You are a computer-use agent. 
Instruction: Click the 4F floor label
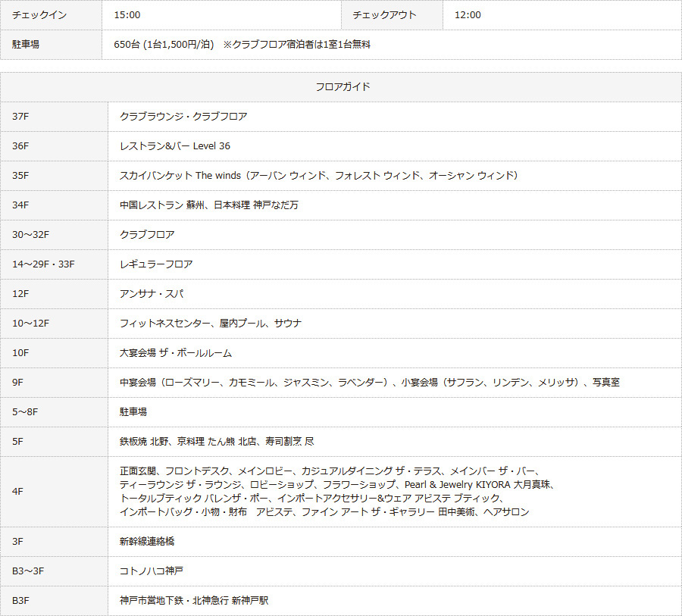click(x=18, y=492)
